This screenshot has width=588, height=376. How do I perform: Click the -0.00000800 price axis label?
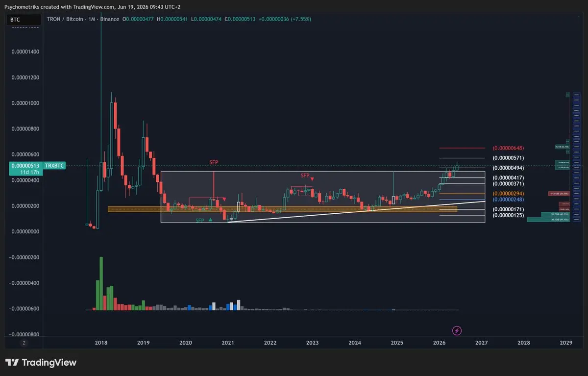tap(24, 334)
